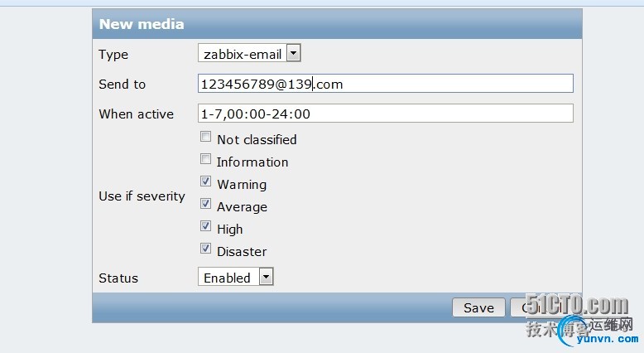Focus the When active time field
The width and height of the screenshot is (644, 353).
tap(385, 114)
